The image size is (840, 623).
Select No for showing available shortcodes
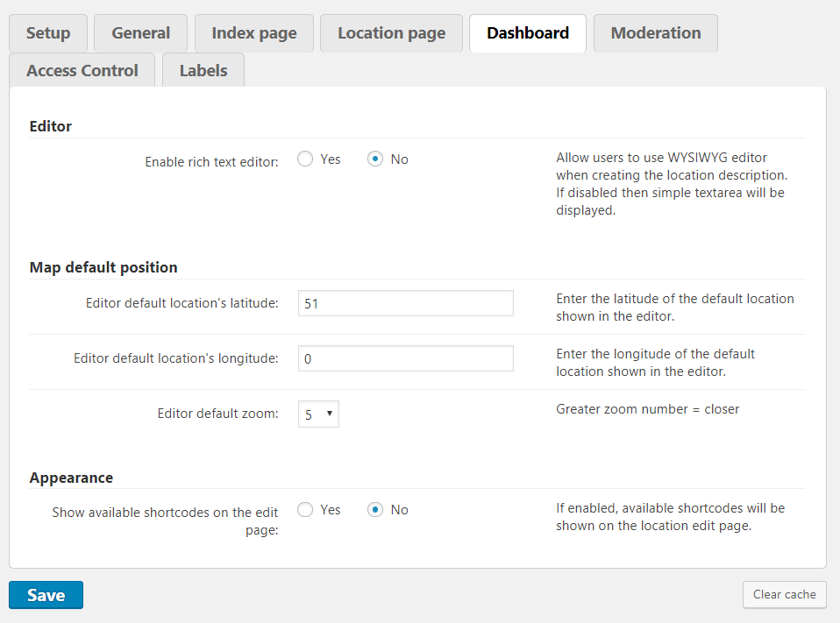pos(375,510)
